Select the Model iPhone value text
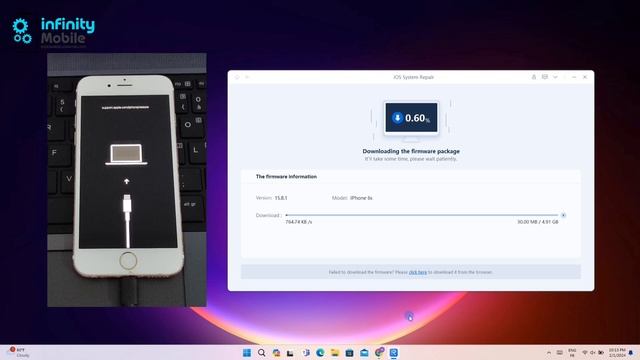 click(x=361, y=198)
